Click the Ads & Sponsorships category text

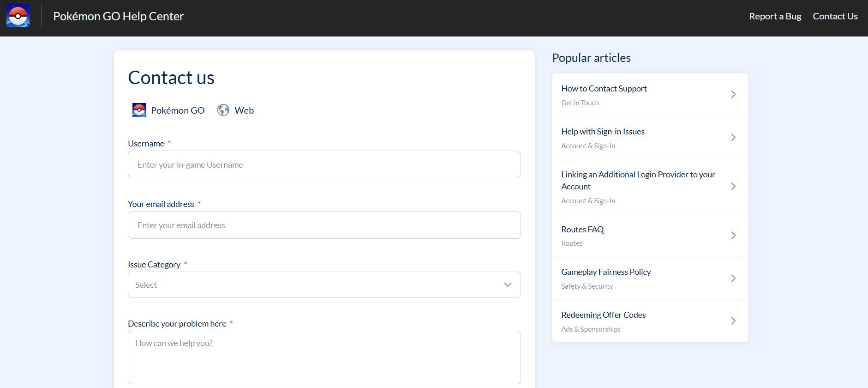pos(591,329)
